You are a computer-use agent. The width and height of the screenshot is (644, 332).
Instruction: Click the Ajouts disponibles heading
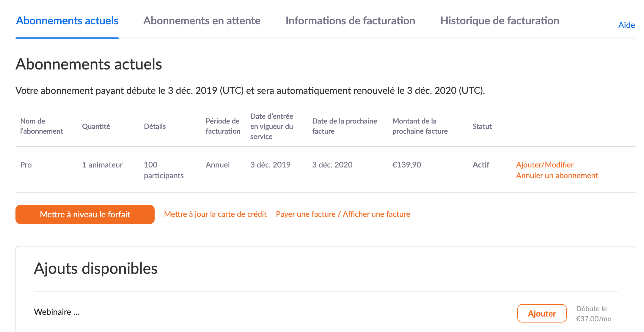coord(95,268)
